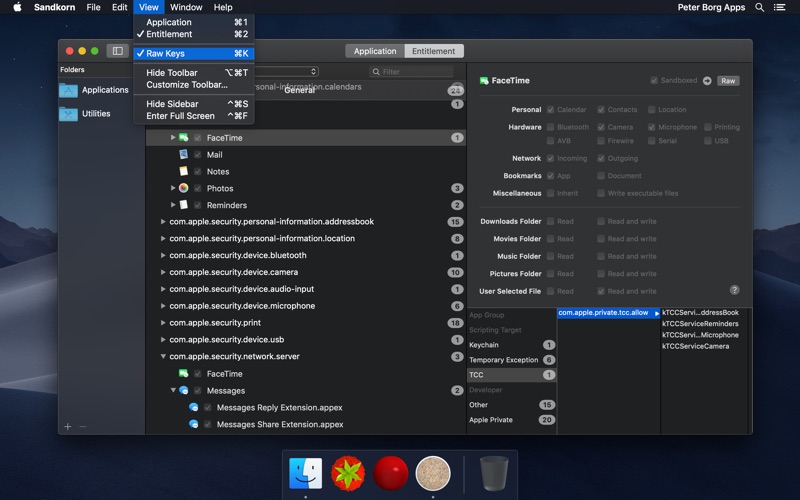Expand the Photos row
The width and height of the screenshot is (800, 500).
[x=173, y=188]
